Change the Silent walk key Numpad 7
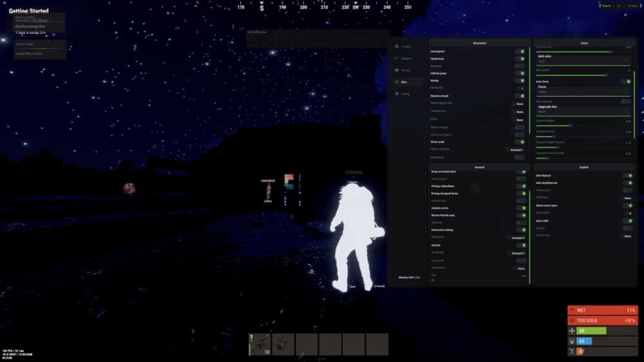The width and height of the screenshot is (644, 362). point(516,150)
